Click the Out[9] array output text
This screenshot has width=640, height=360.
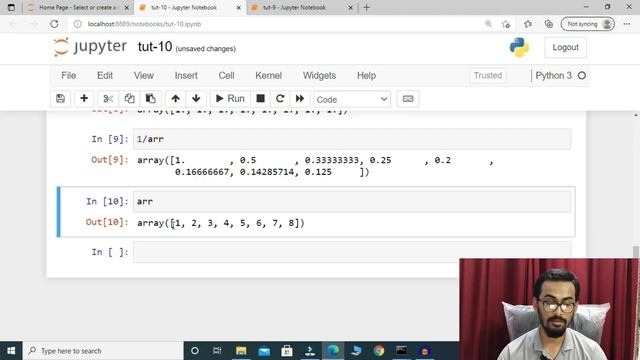point(315,166)
